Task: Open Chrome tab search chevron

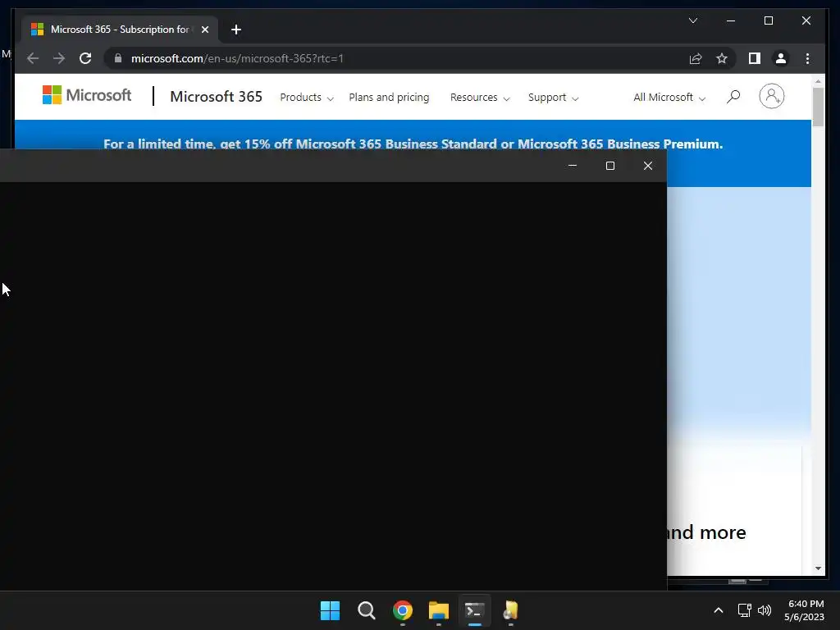Action: coord(692,21)
